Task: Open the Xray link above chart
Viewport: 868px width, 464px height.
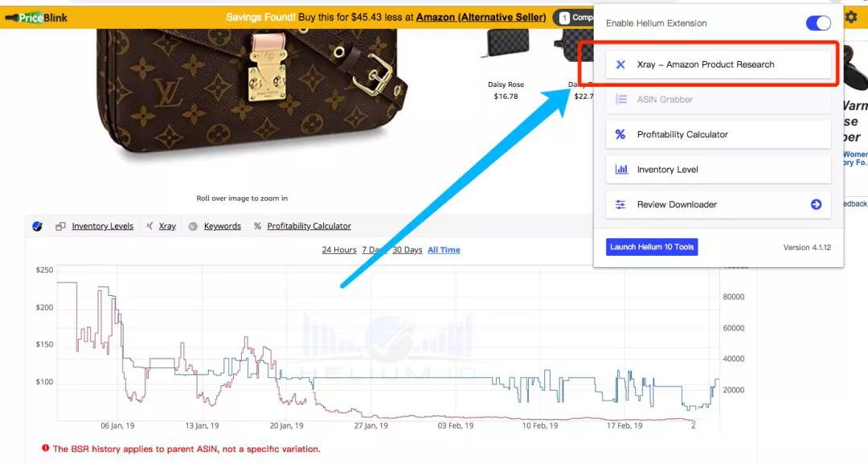Action: (x=167, y=226)
